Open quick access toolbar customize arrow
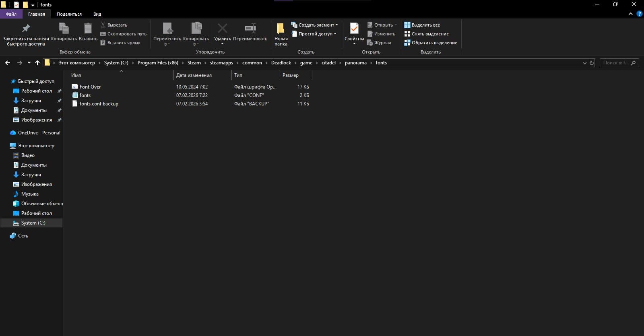The width and height of the screenshot is (644, 336). 33,5
